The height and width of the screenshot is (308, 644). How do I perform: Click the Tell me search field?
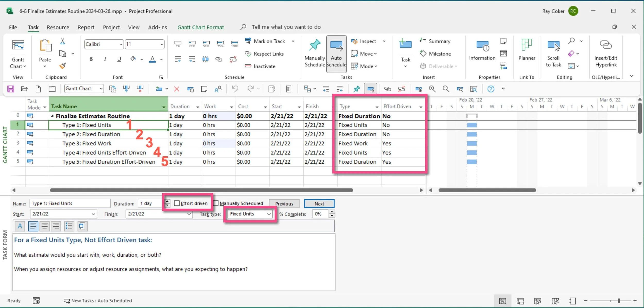pos(286,27)
